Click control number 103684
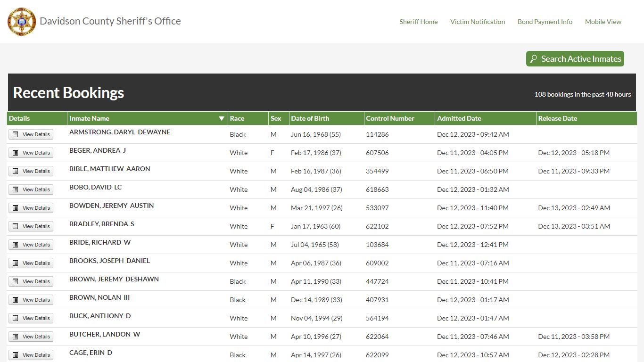 [377, 245]
